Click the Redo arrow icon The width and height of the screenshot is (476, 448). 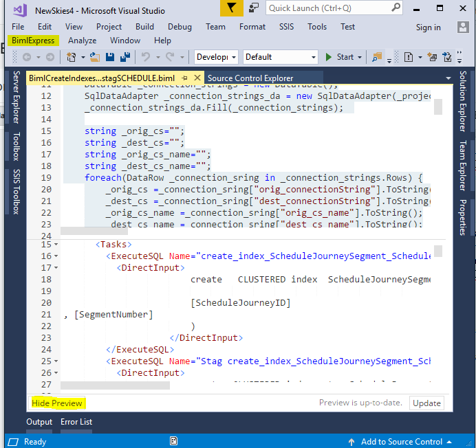click(x=170, y=57)
